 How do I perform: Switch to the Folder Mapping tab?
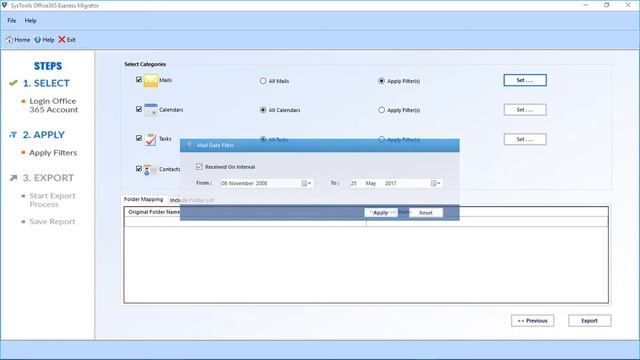point(143,199)
